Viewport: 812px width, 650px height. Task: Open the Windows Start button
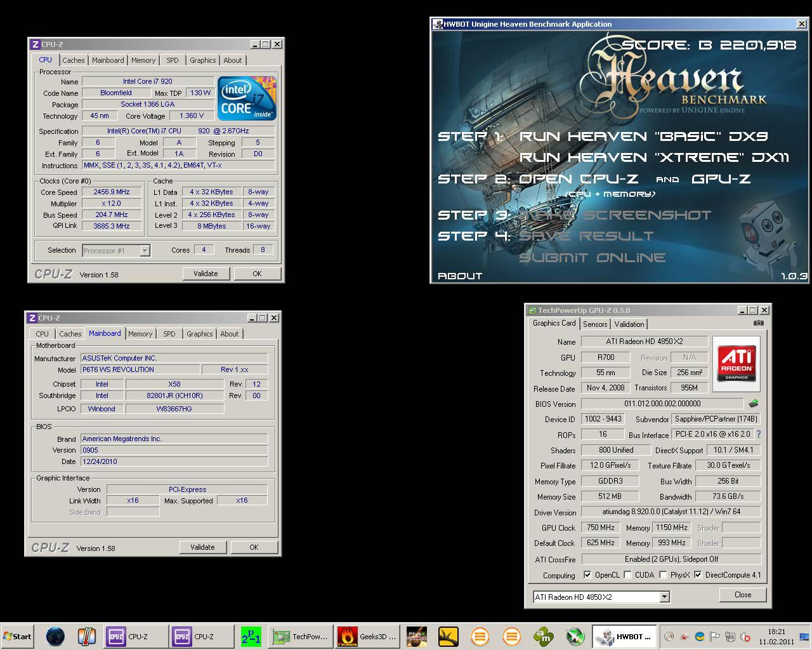(17, 636)
